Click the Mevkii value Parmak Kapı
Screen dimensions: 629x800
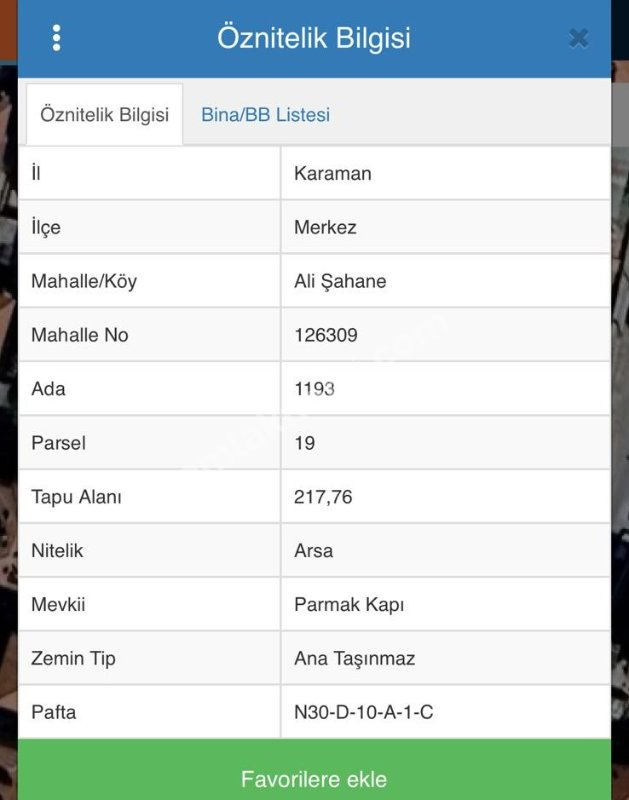point(349,605)
